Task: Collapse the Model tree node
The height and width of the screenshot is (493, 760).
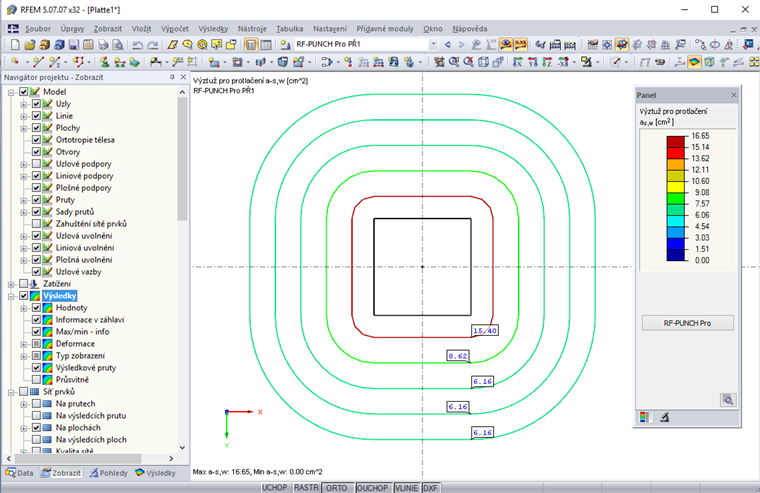Action: coord(11,92)
